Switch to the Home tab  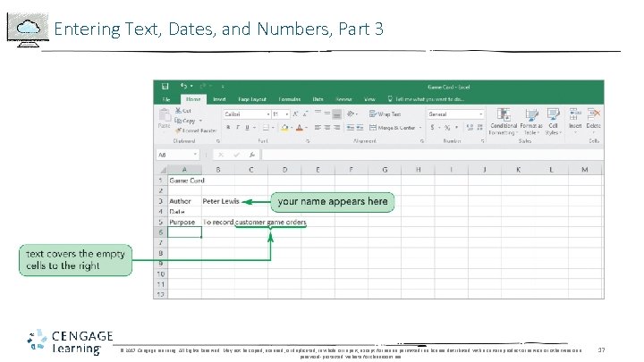tap(193, 99)
